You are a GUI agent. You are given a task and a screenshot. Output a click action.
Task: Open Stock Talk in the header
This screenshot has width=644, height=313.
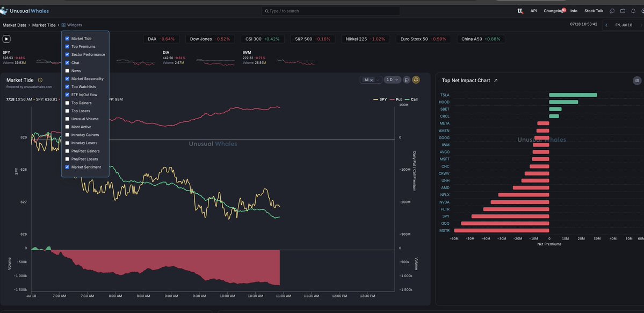click(594, 11)
